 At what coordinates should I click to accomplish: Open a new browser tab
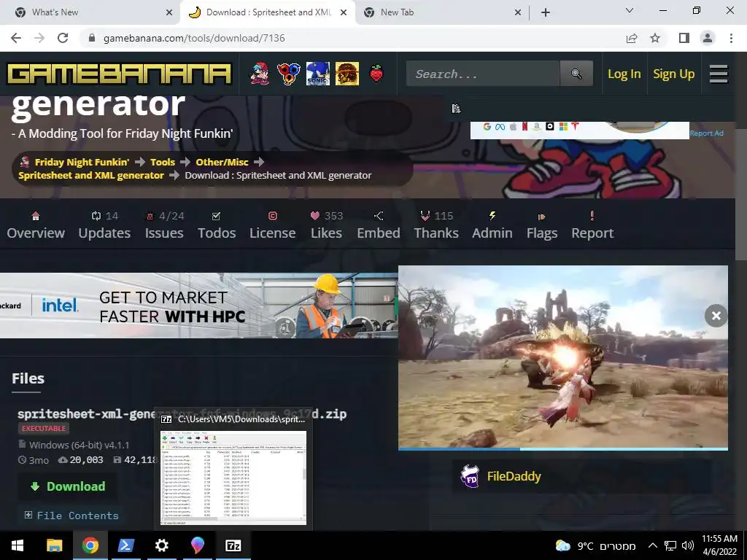tap(546, 12)
